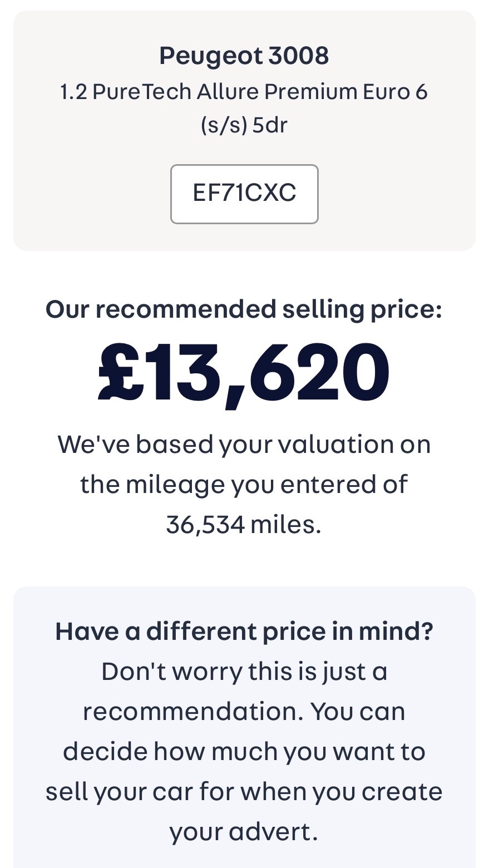The image size is (489, 868).
Task: Click 'Have a different price in mind?' heading
Action: [x=244, y=631]
